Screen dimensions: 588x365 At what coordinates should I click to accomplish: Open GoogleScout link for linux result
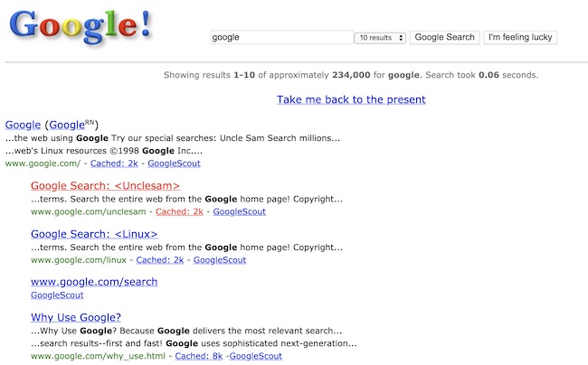(x=220, y=260)
